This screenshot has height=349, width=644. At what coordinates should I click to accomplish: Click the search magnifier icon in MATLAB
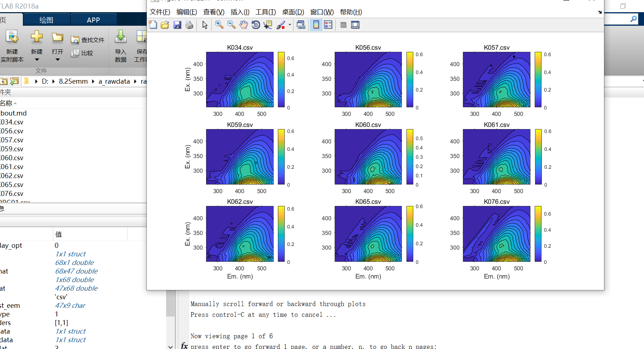[633, 19]
